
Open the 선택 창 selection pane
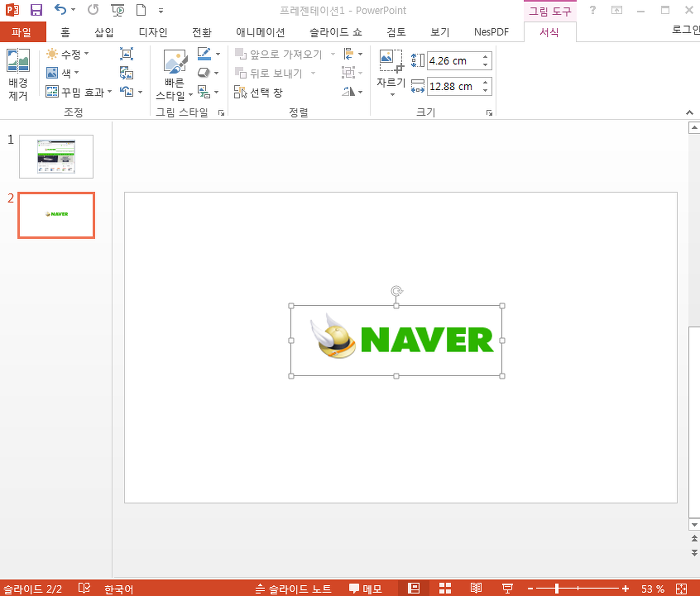[x=258, y=92]
